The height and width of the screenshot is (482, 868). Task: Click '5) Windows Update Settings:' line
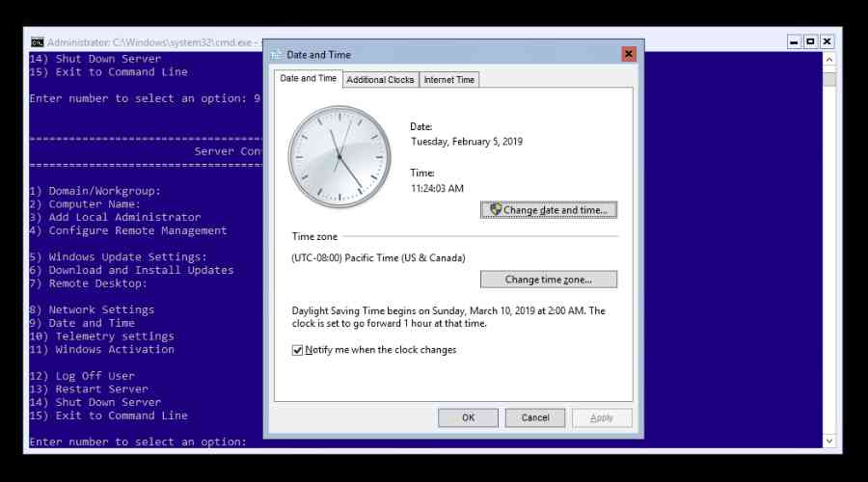(x=119, y=256)
